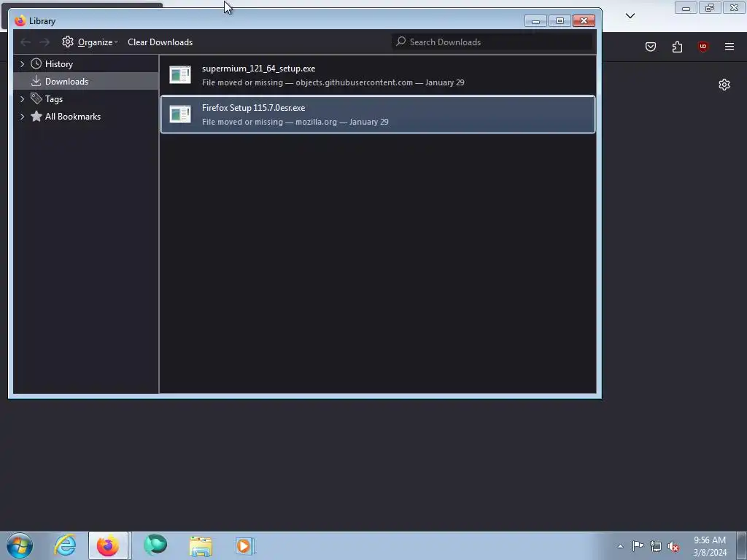Click the search magnifier icon

[400, 42]
